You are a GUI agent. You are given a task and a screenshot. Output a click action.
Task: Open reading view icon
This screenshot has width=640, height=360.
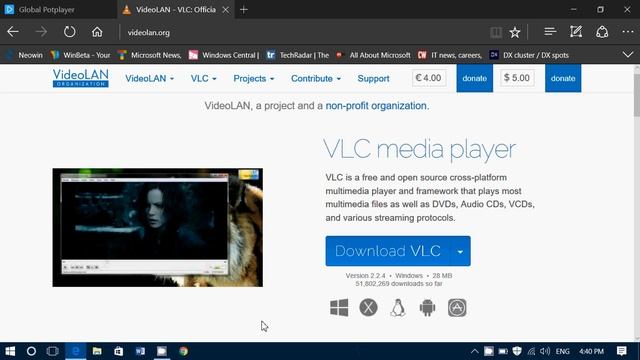[x=496, y=32]
